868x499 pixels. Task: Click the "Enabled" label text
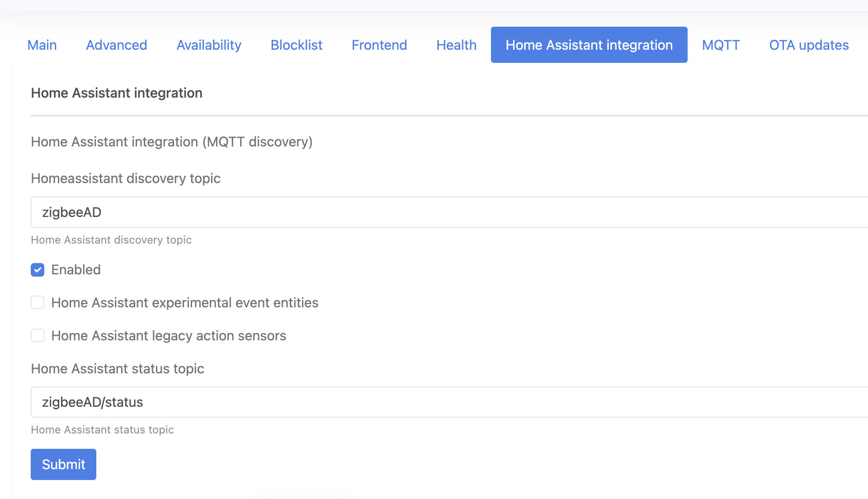click(76, 270)
